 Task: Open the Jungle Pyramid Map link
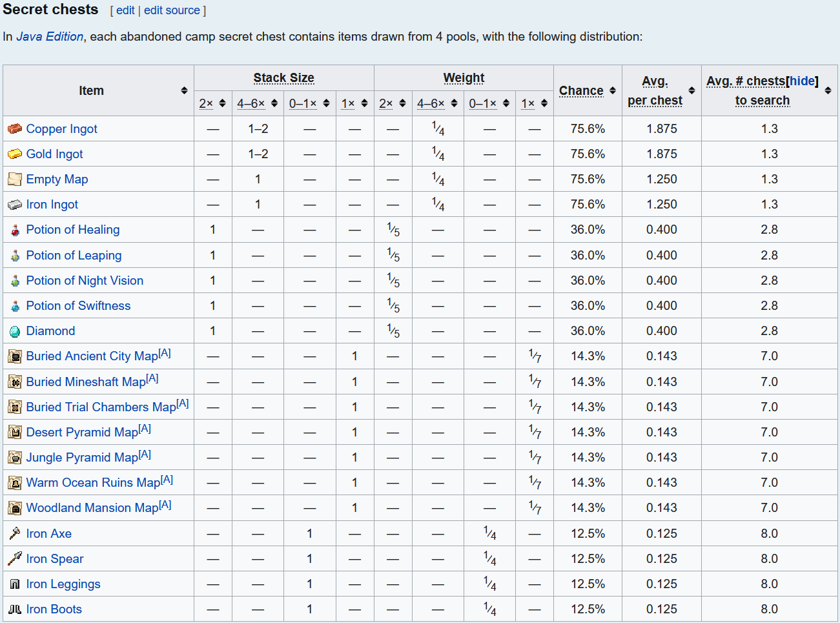click(82, 458)
